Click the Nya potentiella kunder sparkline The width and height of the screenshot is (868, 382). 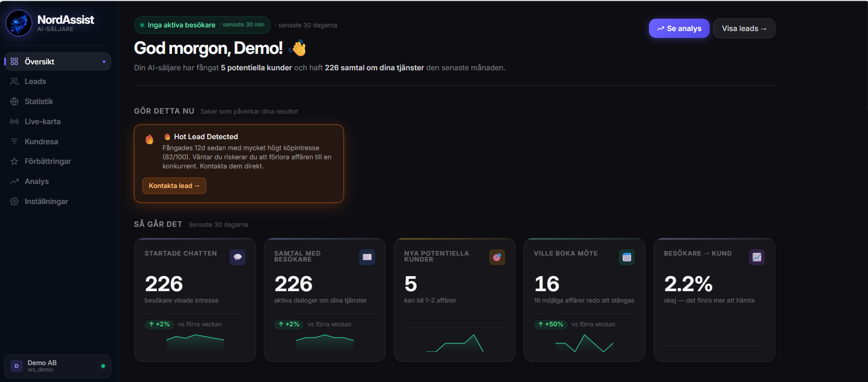tap(455, 343)
